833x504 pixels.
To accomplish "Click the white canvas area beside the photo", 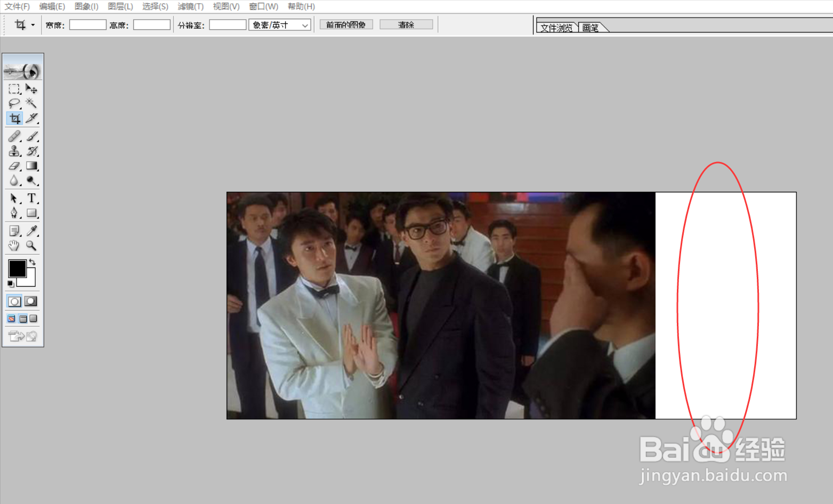I will (x=725, y=305).
